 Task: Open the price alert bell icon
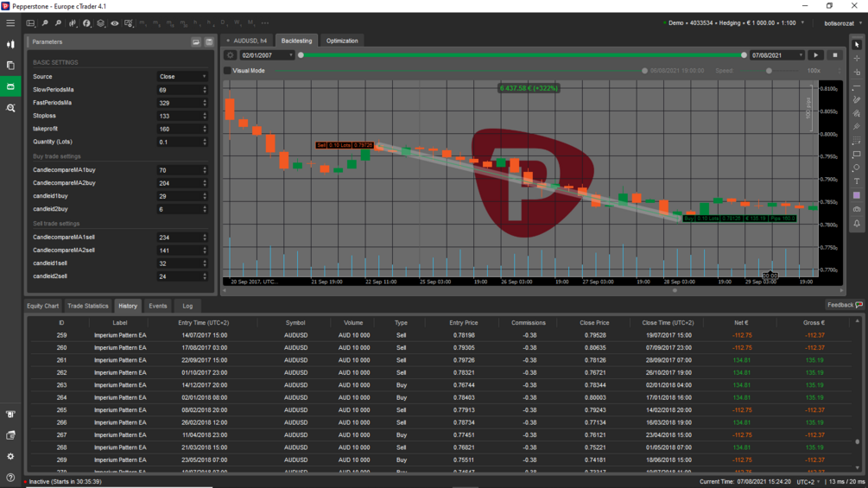point(857,224)
